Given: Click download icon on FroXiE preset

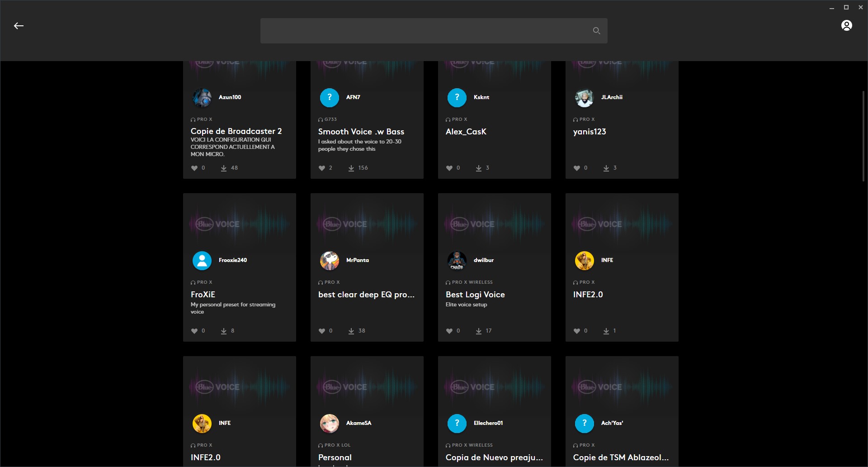Looking at the screenshot, I should [x=224, y=331].
